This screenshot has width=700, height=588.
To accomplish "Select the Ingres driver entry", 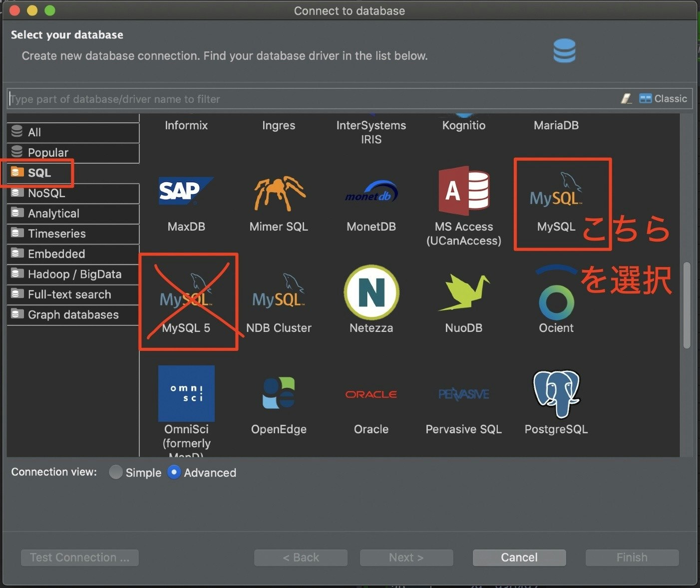I will tap(279, 125).
